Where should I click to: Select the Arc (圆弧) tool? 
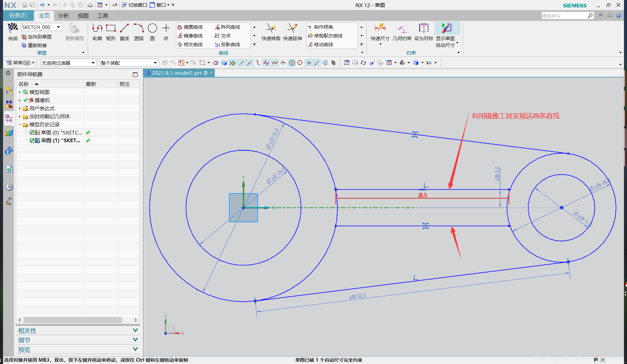click(139, 32)
